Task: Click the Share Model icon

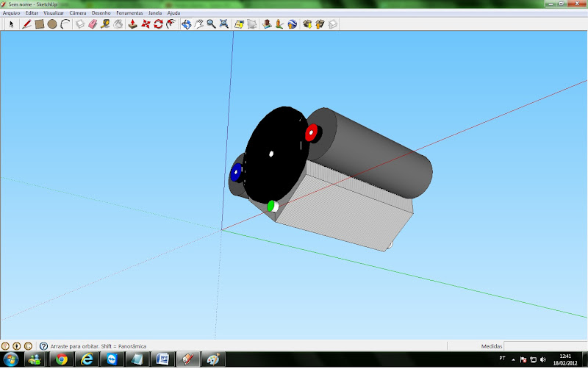Action: tap(320, 24)
